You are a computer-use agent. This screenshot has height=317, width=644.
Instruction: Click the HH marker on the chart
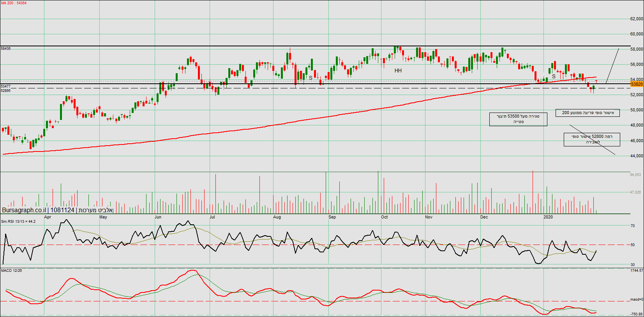[398, 70]
